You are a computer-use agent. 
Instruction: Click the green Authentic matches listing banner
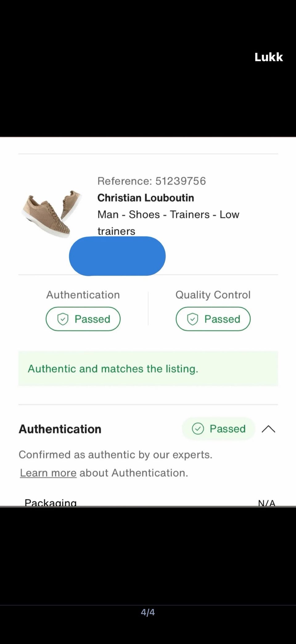coord(148,368)
